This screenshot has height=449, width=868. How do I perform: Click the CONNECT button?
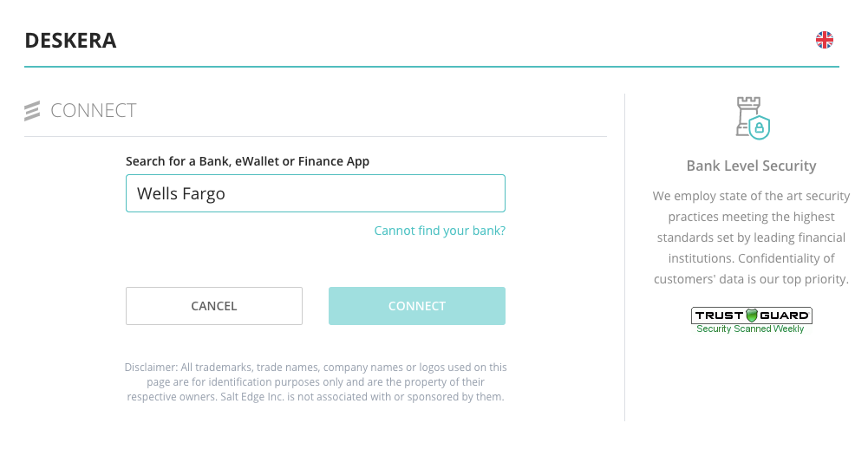[x=417, y=306]
